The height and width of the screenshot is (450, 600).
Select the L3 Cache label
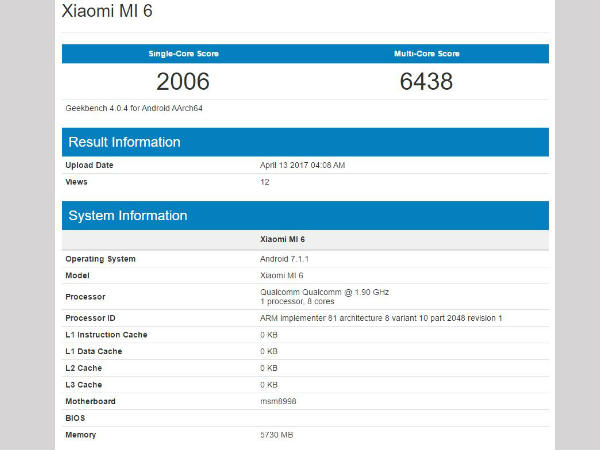[83, 385]
